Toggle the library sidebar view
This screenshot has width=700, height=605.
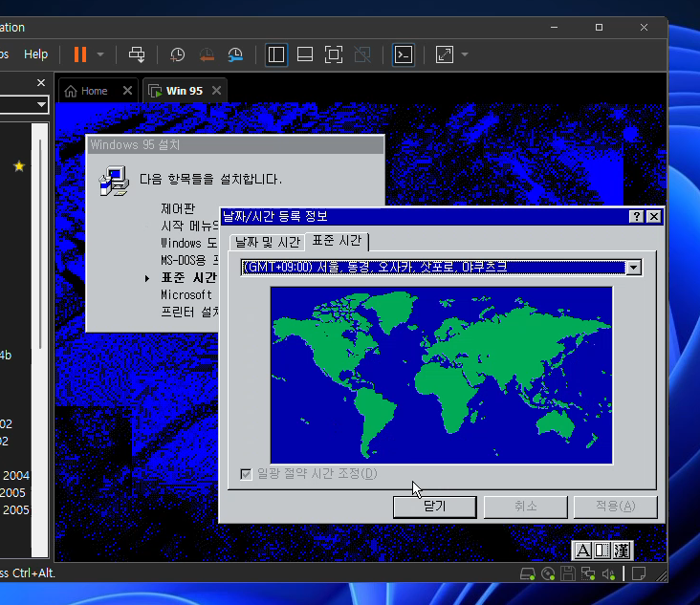click(276, 54)
